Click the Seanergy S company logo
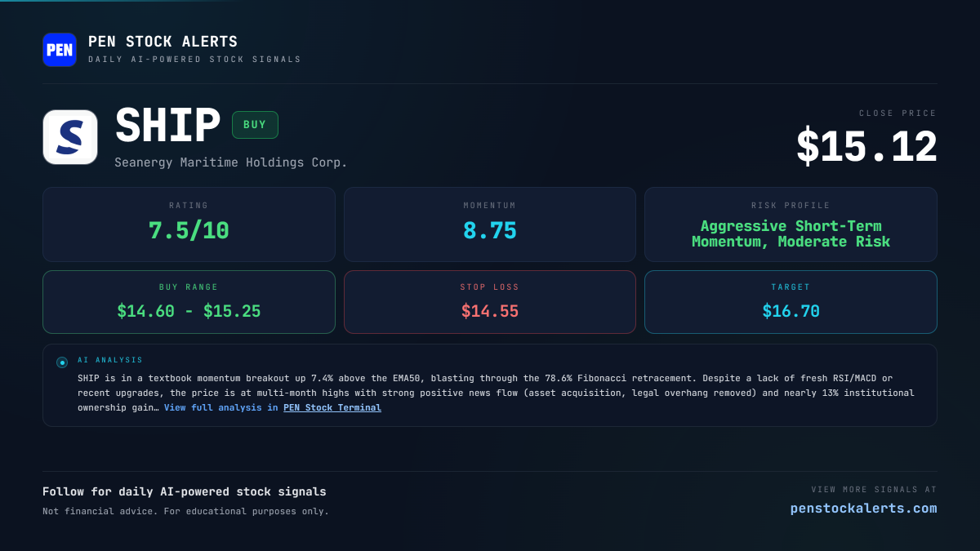This screenshot has height=551, width=980. pos(70,137)
